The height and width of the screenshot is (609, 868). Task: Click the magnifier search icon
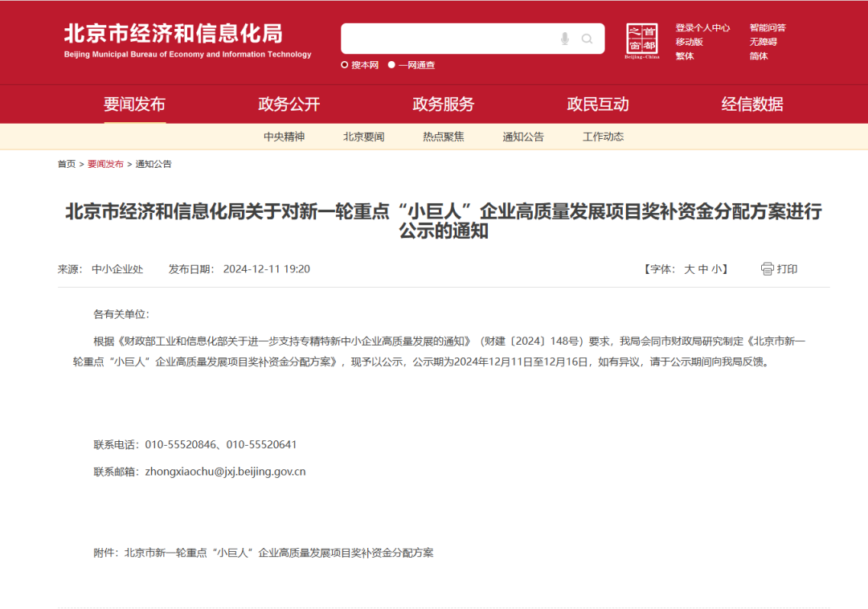click(587, 38)
